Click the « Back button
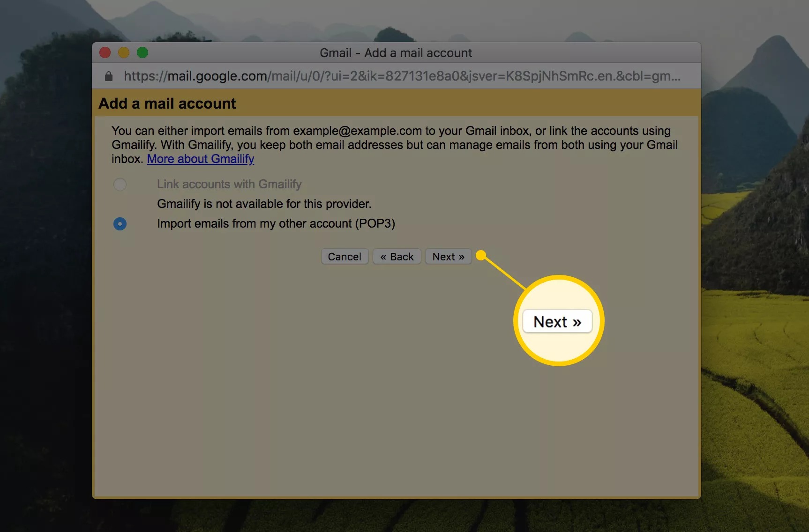This screenshot has height=532, width=809. pos(397,257)
